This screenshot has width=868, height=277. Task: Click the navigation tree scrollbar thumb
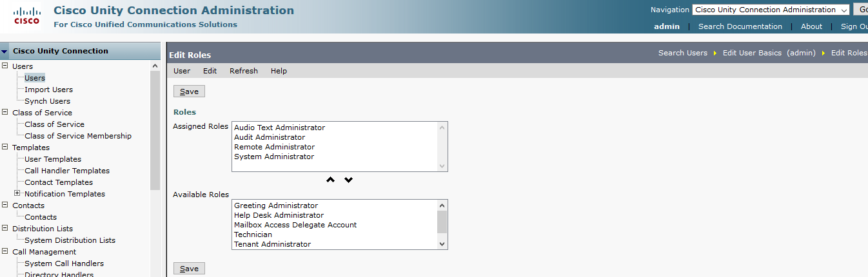coord(155,130)
